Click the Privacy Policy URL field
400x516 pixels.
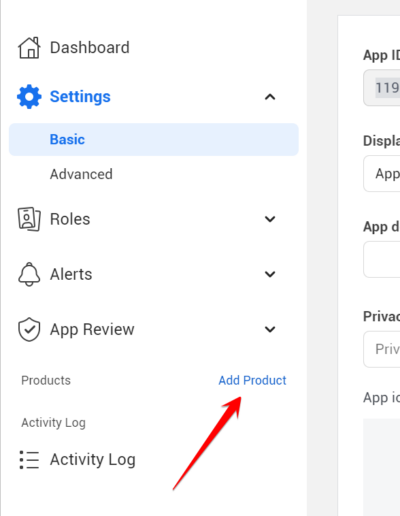coord(382,349)
